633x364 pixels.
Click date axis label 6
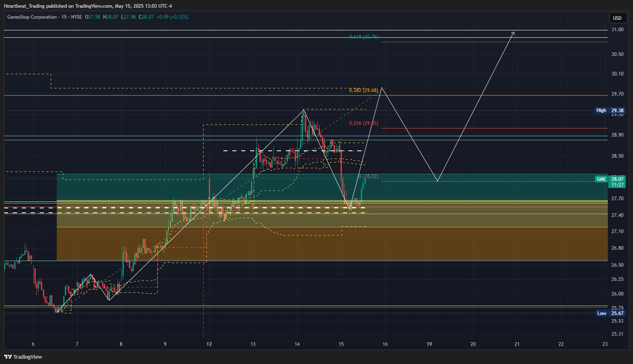(x=33, y=344)
